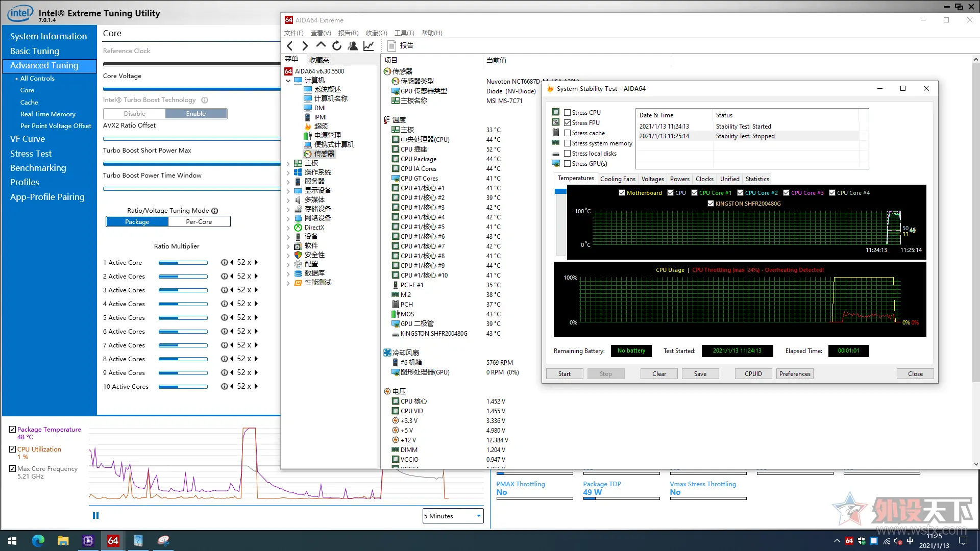
Task: Expand 服务器 tree node
Action: click(x=288, y=182)
